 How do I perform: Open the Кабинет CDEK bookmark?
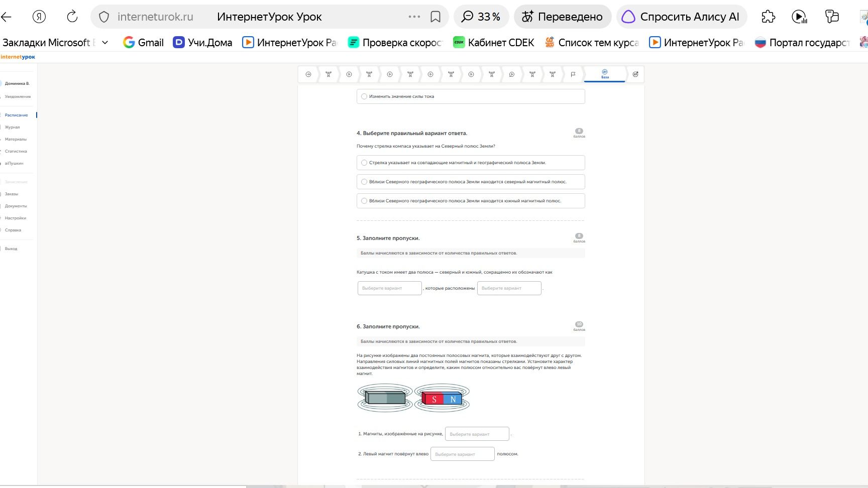coord(493,43)
